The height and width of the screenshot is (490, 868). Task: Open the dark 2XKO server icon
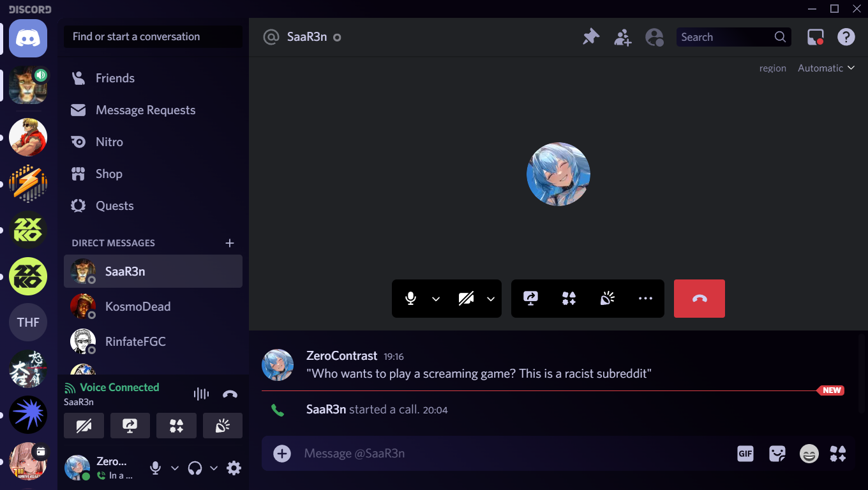point(28,230)
